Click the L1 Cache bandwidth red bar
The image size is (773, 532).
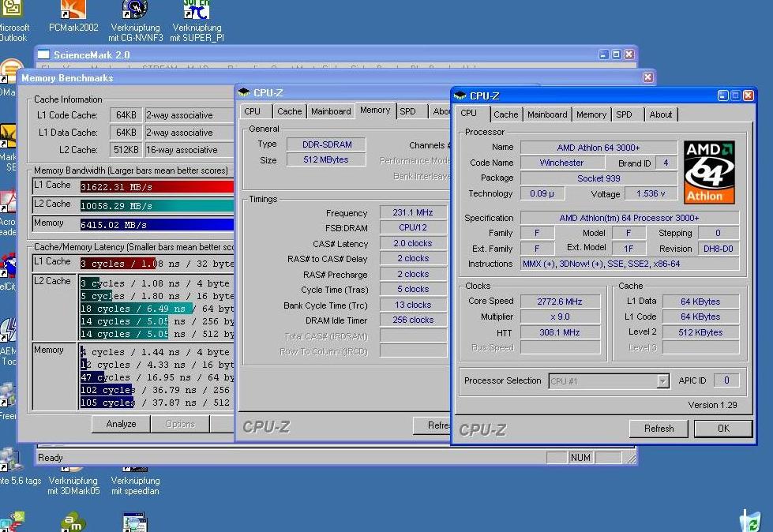point(157,187)
